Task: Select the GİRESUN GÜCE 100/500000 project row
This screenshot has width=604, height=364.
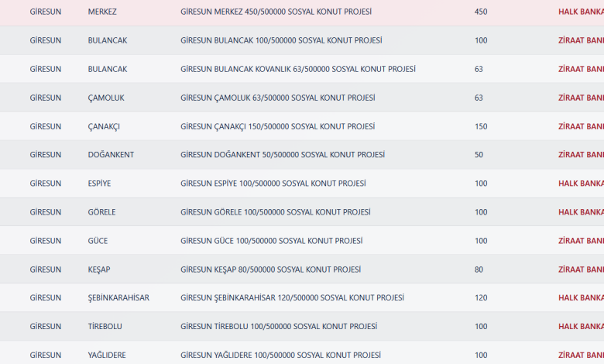Action: click(271, 241)
